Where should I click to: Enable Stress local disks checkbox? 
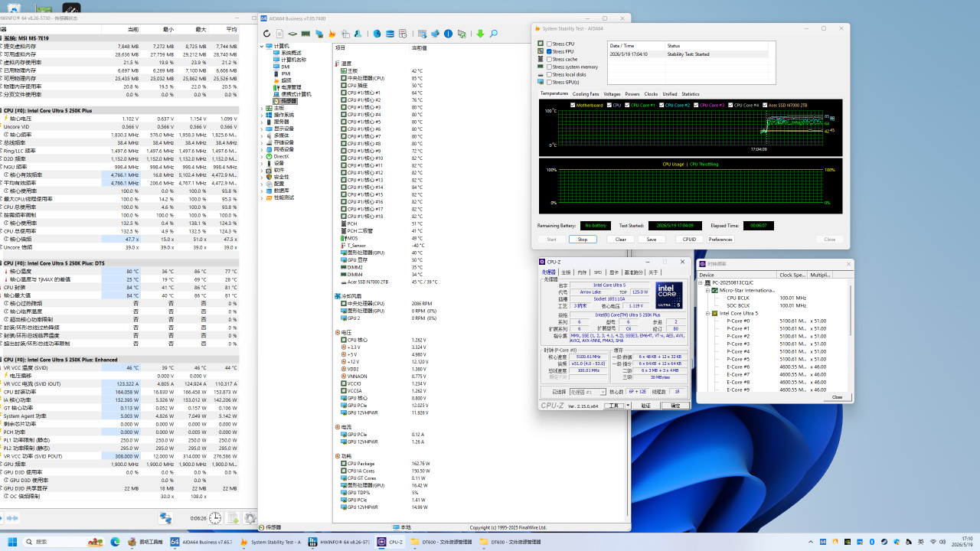pos(548,74)
